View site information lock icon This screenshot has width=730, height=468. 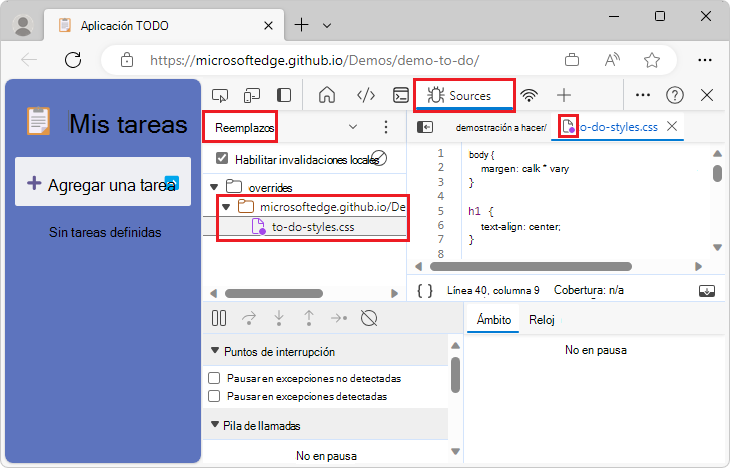[x=127, y=60]
